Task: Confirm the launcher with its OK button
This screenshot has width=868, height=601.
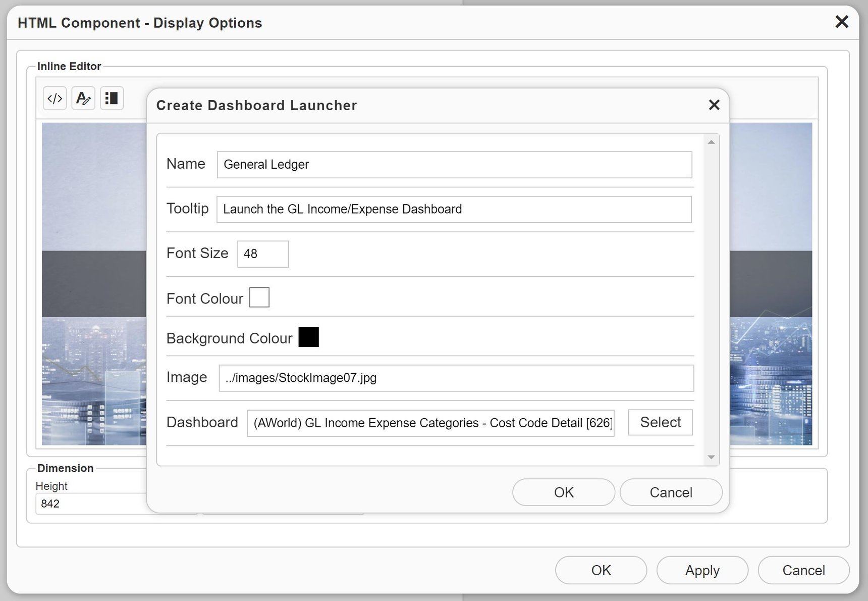Action: click(x=563, y=492)
